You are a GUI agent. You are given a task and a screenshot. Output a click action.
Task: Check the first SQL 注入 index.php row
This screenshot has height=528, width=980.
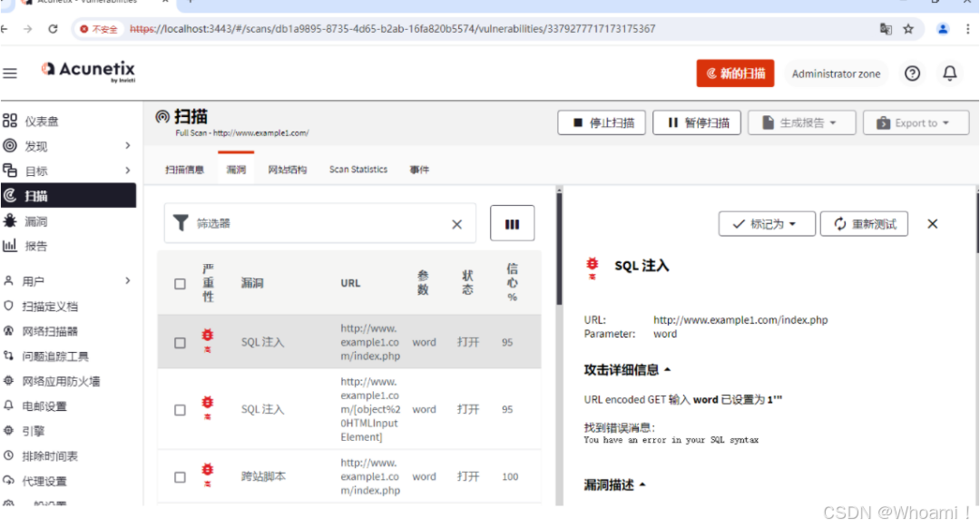coord(180,343)
